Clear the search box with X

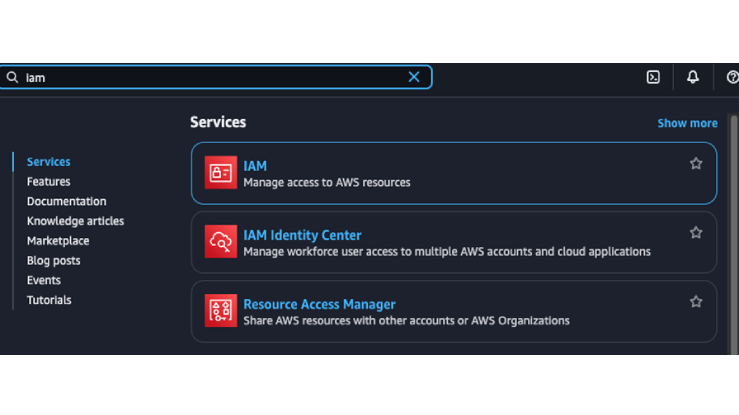click(x=414, y=77)
